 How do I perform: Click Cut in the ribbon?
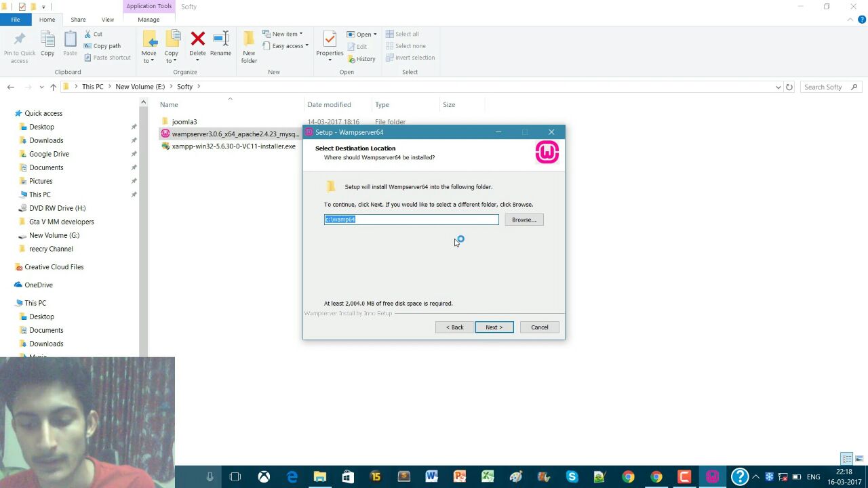(x=93, y=34)
